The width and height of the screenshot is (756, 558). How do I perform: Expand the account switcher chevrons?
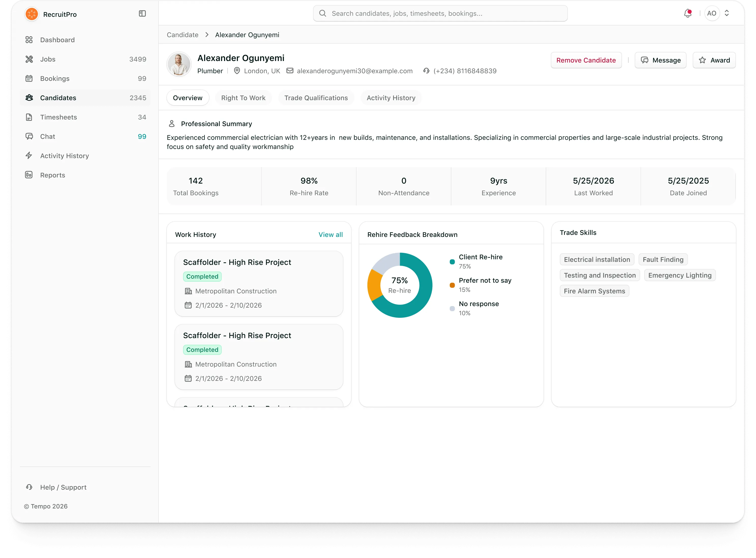(727, 13)
